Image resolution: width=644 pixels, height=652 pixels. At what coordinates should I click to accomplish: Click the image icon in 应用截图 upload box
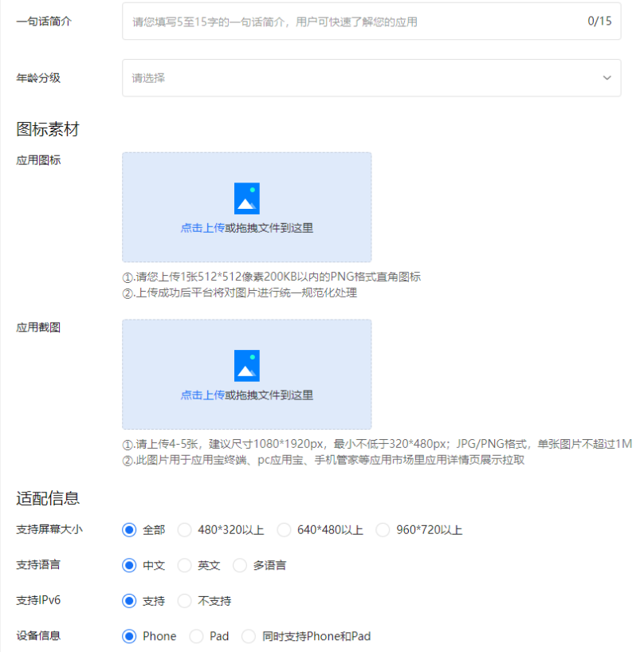(246, 366)
